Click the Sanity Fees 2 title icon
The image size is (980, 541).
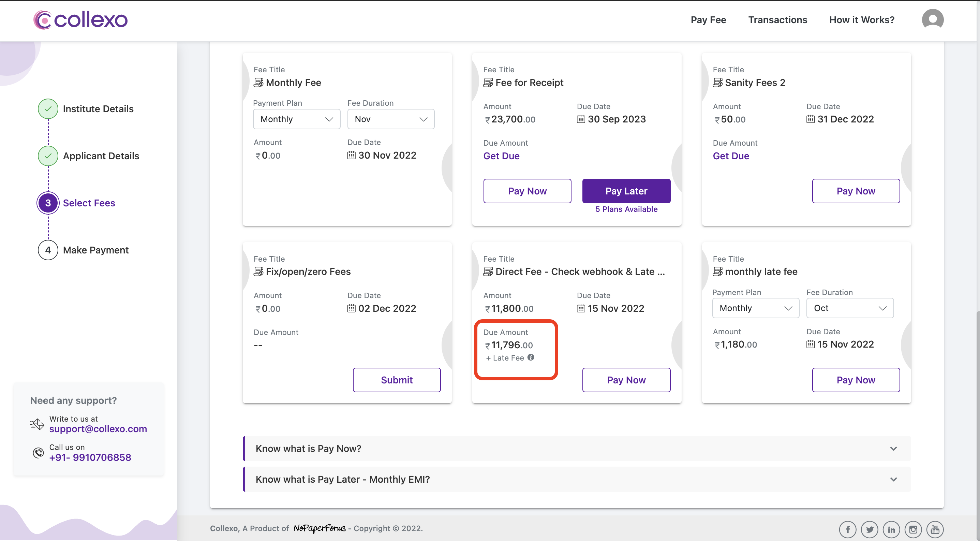(x=718, y=83)
